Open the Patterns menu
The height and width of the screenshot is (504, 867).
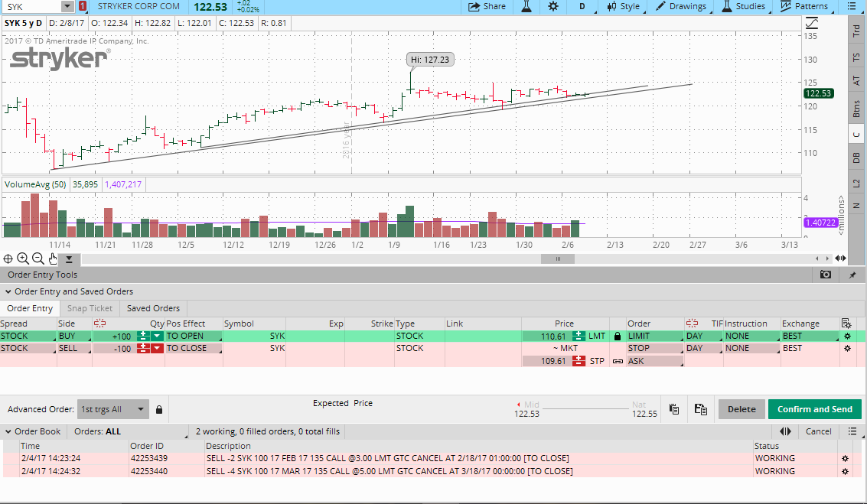pos(804,7)
